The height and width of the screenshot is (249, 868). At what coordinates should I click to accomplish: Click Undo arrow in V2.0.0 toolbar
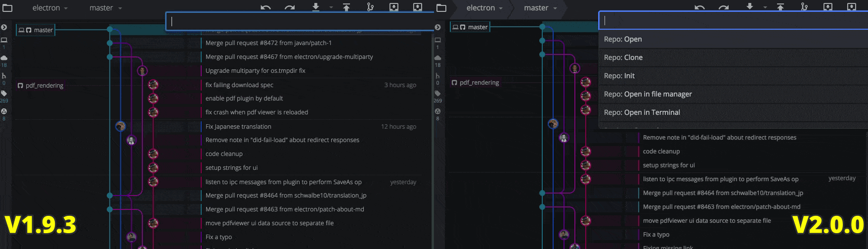tap(700, 7)
